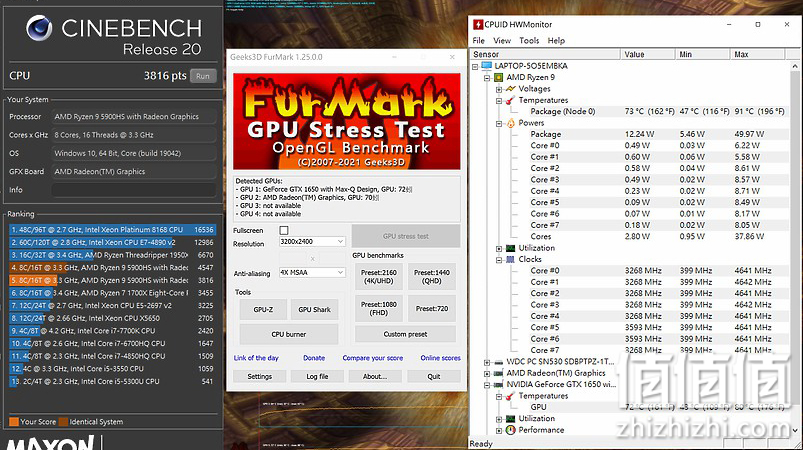The width and height of the screenshot is (803, 450).
Task: Click the HWMonitor red app icon in title bar
Action: [478, 25]
